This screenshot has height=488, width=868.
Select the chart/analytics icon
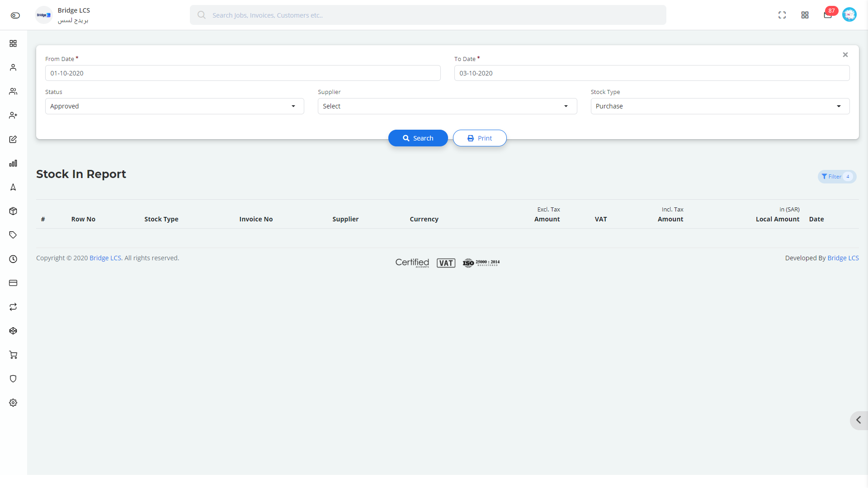tap(13, 163)
